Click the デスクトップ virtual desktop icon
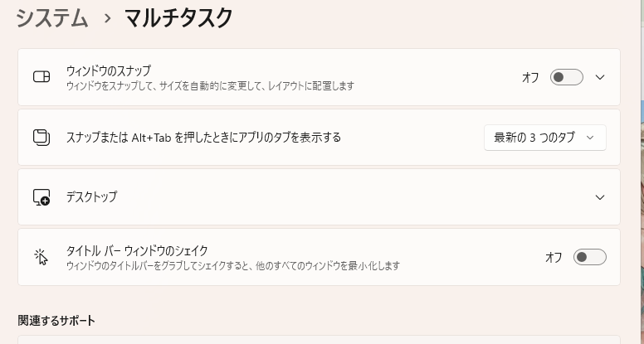This screenshot has height=344, width=644. click(x=41, y=197)
